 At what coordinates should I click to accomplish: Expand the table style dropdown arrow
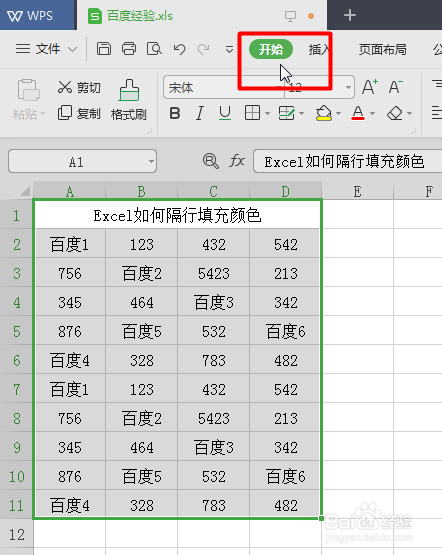(302, 114)
